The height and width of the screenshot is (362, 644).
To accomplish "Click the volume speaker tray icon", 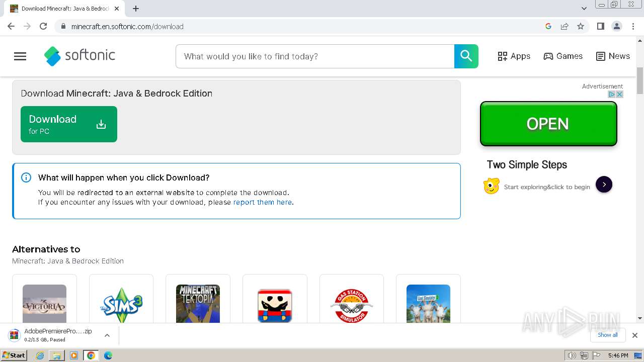I will 572,355.
